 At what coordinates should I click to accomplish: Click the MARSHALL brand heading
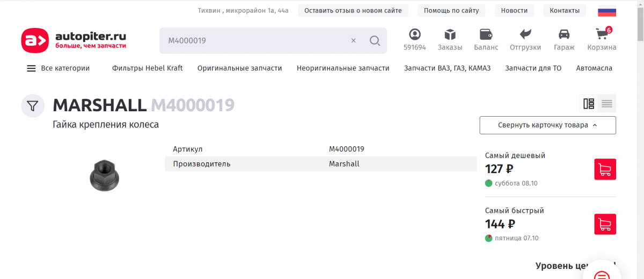click(99, 105)
